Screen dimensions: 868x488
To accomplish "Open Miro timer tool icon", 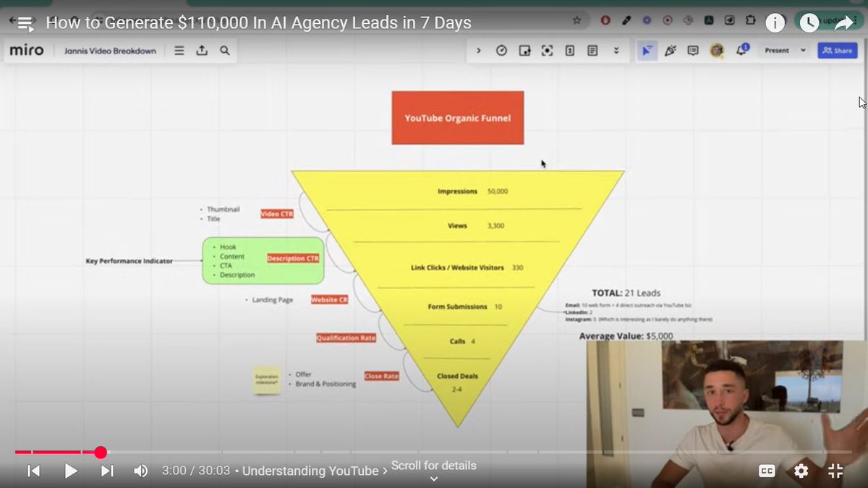I will 501,51.
